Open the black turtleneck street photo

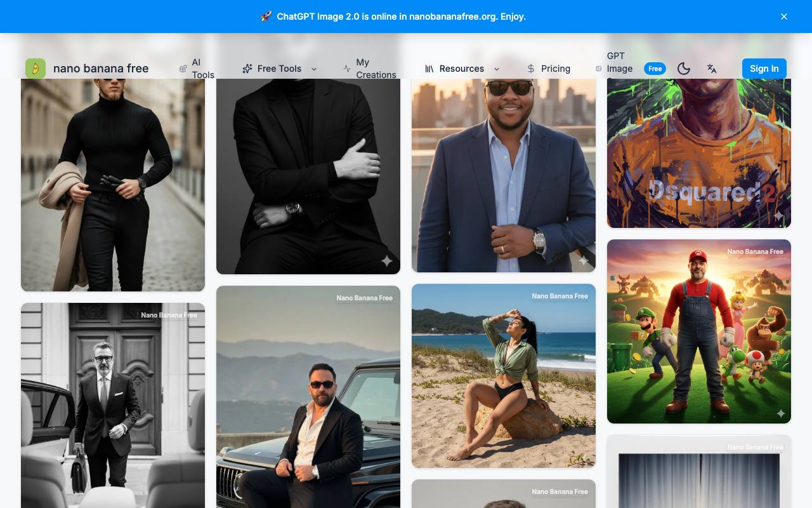click(x=113, y=184)
